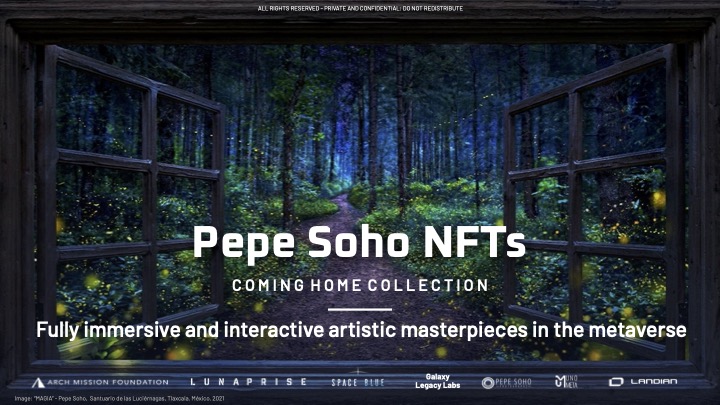Click the Landian logo
Screen dimensions: 720x405
click(643, 382)
